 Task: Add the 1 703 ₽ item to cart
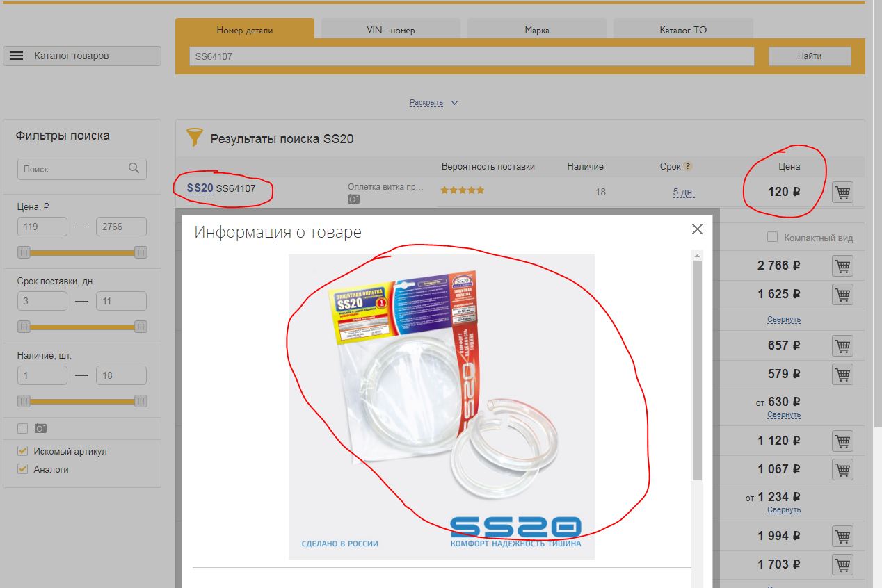click(x=842, y=564)
